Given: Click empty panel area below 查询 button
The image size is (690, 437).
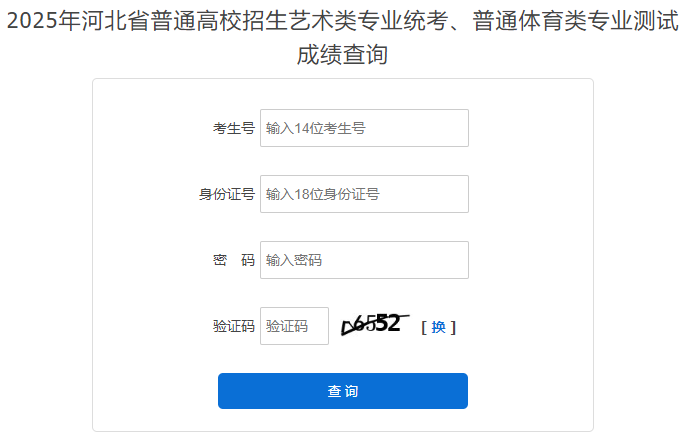Looking at the screenshot, I should coord(343,419).
